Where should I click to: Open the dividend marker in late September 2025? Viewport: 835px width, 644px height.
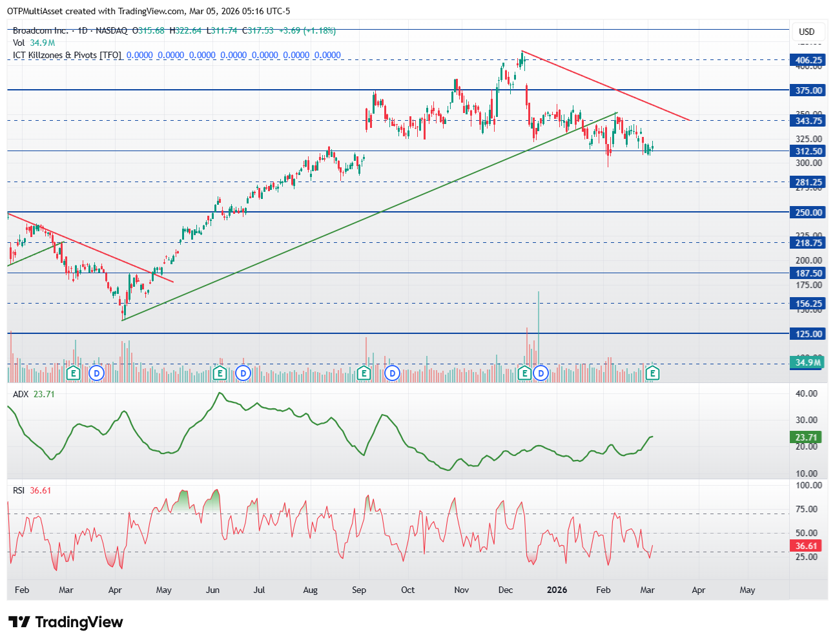(392, 373)
